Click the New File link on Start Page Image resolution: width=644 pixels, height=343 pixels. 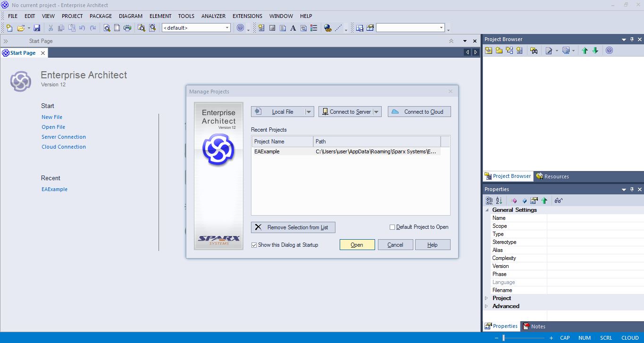tap(52, 117)
